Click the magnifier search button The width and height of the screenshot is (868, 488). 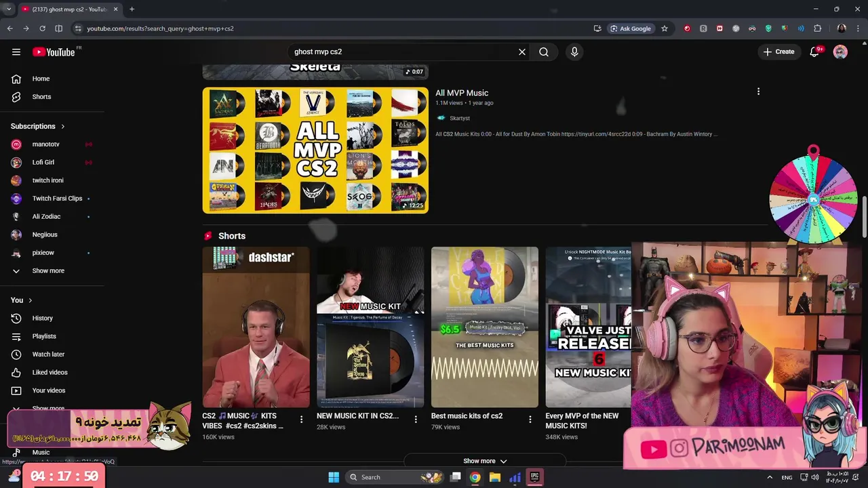point(544,52)
